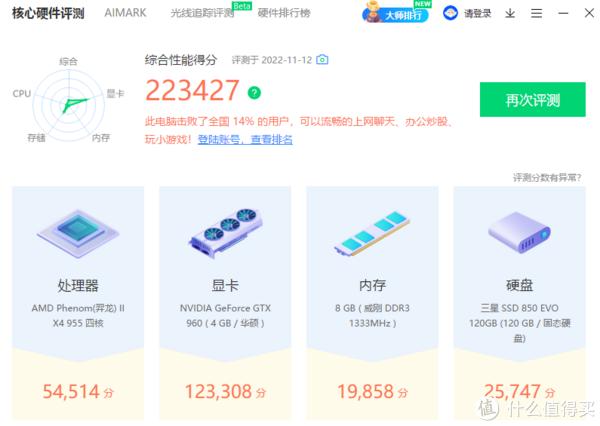This screenshot has height=426, width=600.
Task: Go to the 硬件排行榜 tab
Action: tap(284, 13)
